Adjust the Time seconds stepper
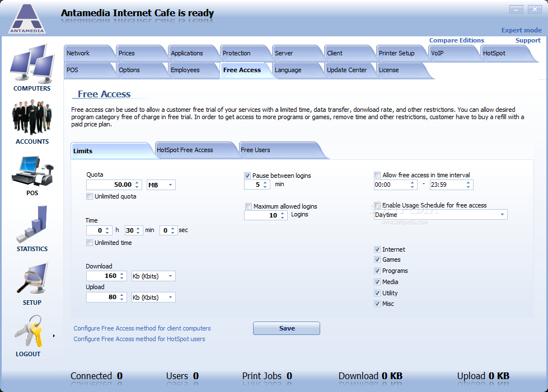 tap(172, 230)
